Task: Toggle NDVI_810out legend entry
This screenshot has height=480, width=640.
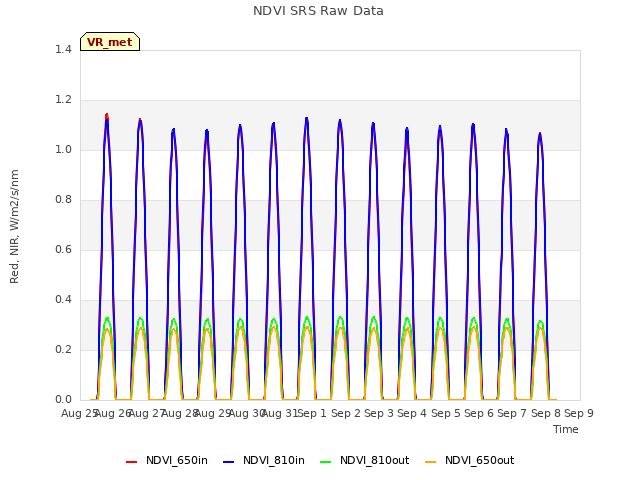Action: pyautogui.click(x=364, y=460)
